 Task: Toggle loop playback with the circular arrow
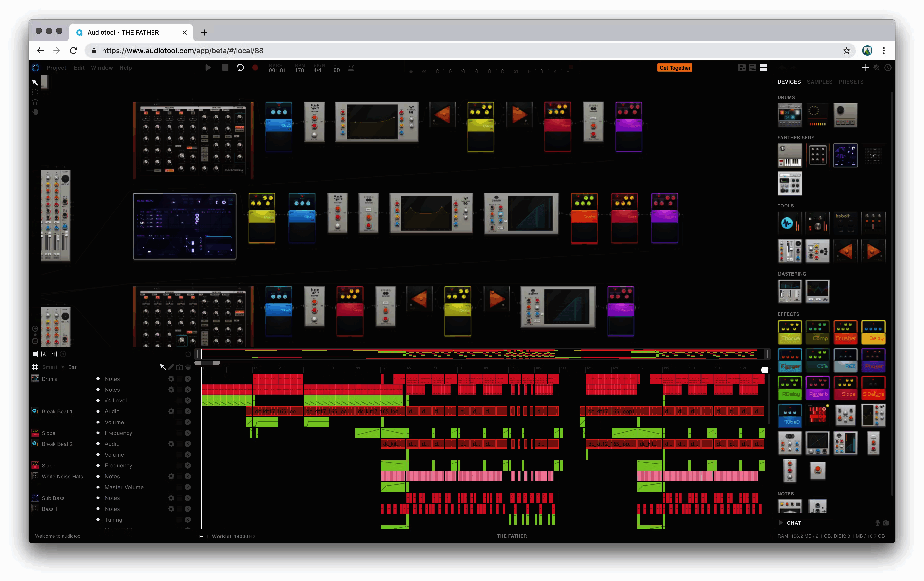[240, 68]
